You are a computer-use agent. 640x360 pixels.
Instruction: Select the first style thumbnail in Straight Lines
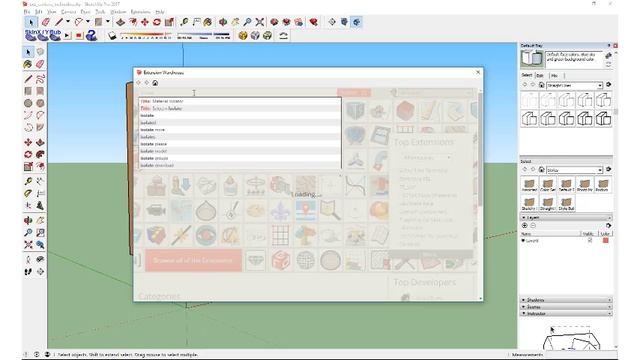(x=529, y=100)
